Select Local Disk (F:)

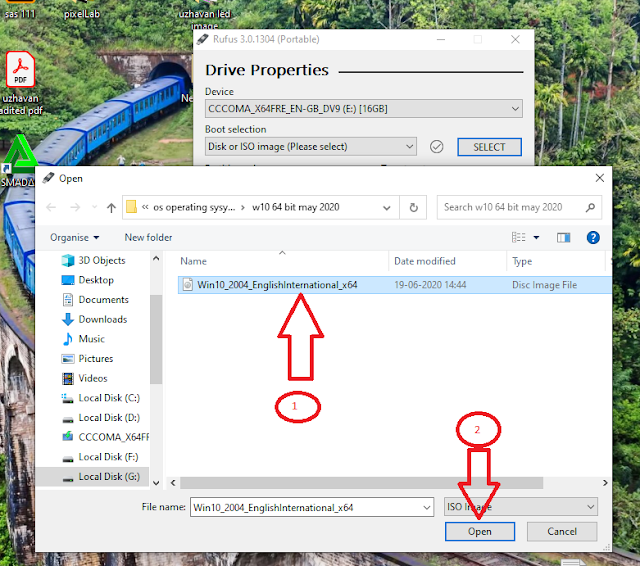click(x=108, y=457)
